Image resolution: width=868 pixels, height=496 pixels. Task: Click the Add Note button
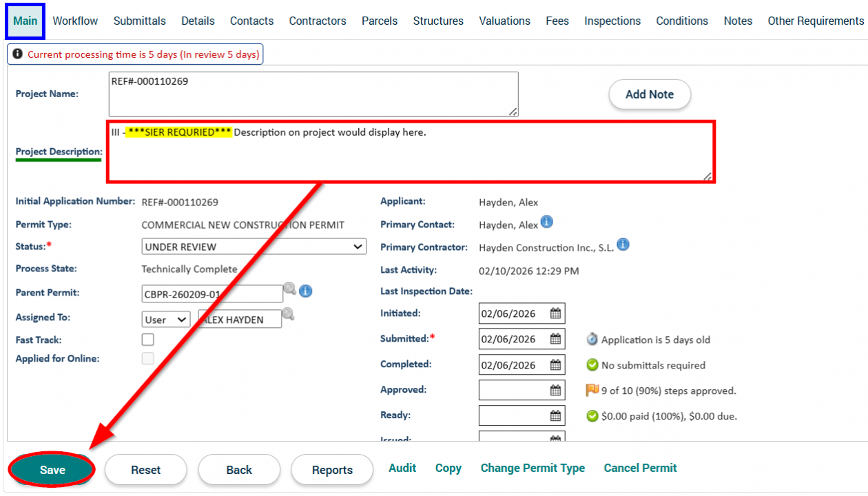(x=649, y=94)
